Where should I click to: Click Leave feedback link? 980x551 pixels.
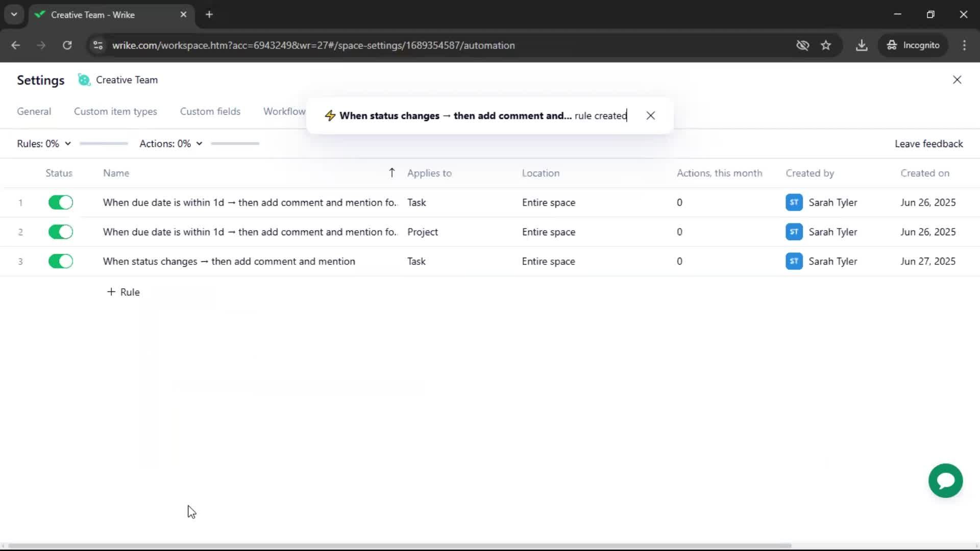click(928, 144)
